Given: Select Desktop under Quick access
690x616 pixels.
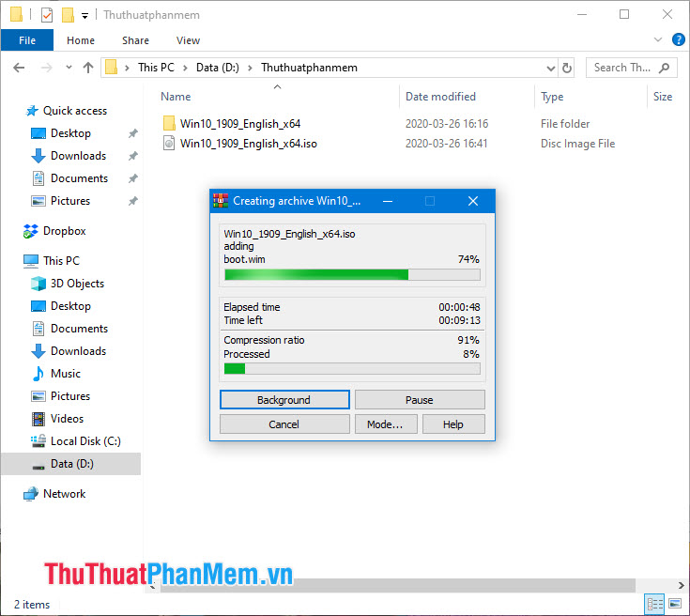Looking at the screenshot, I should [70, 133].
